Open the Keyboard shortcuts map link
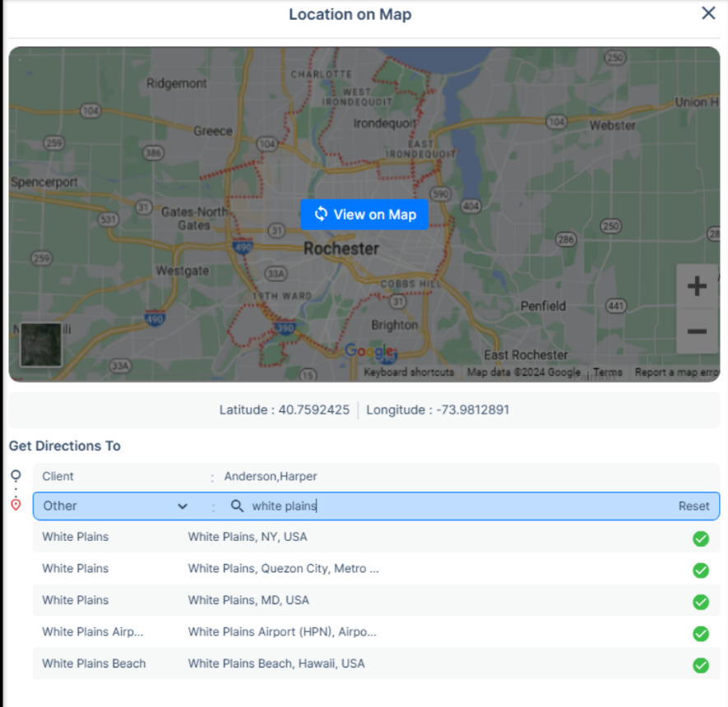Viewport: 728px width, 707px height. tap(409, 372)
